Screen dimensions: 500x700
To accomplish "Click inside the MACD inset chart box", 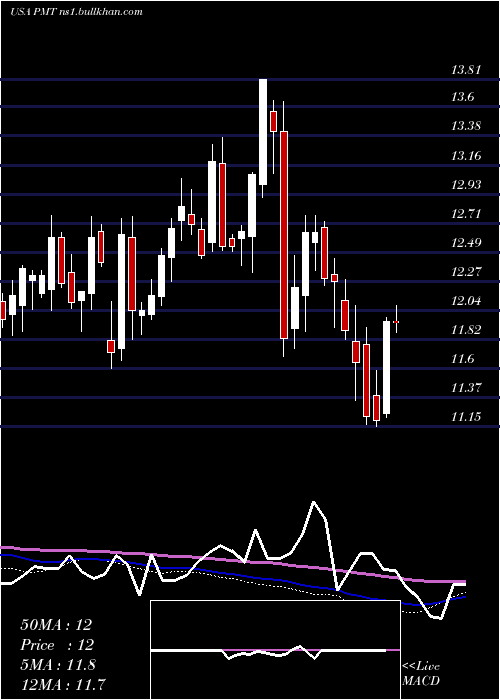I will [275, 650].
